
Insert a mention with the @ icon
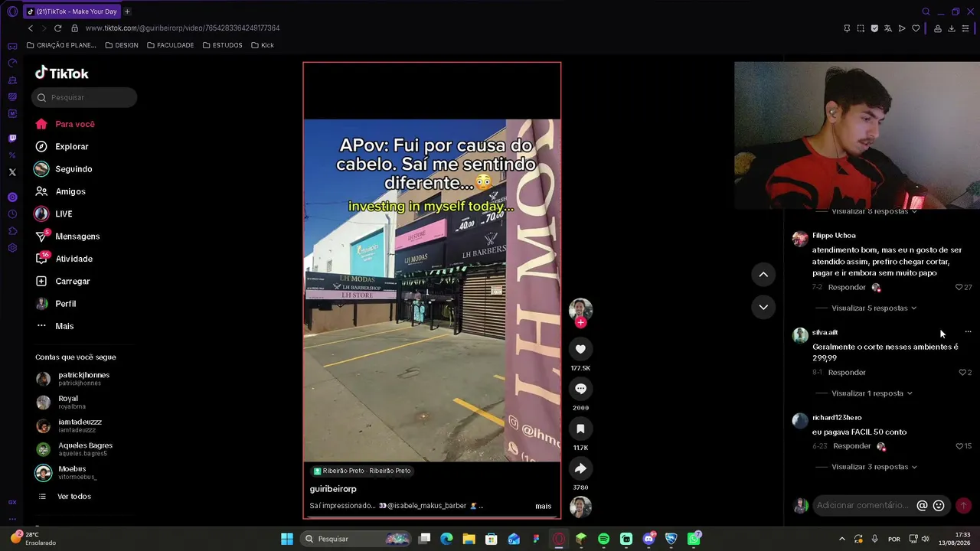click(x=922, y=506)
